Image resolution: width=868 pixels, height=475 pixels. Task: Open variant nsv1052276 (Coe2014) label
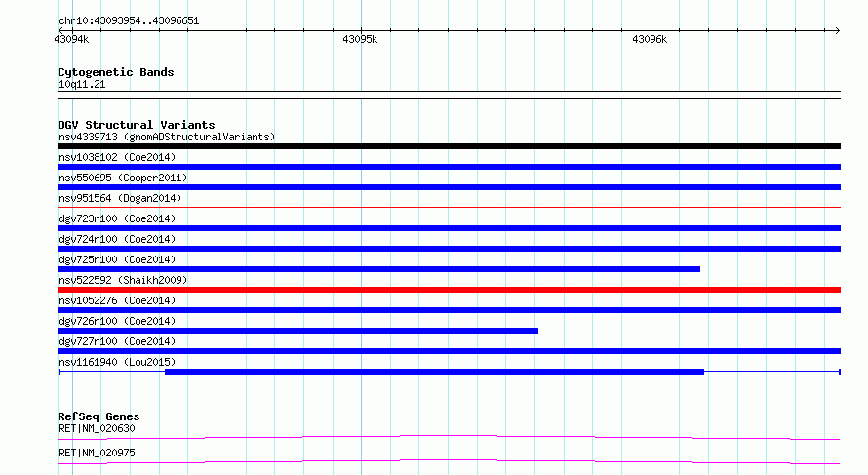(117, 300)
